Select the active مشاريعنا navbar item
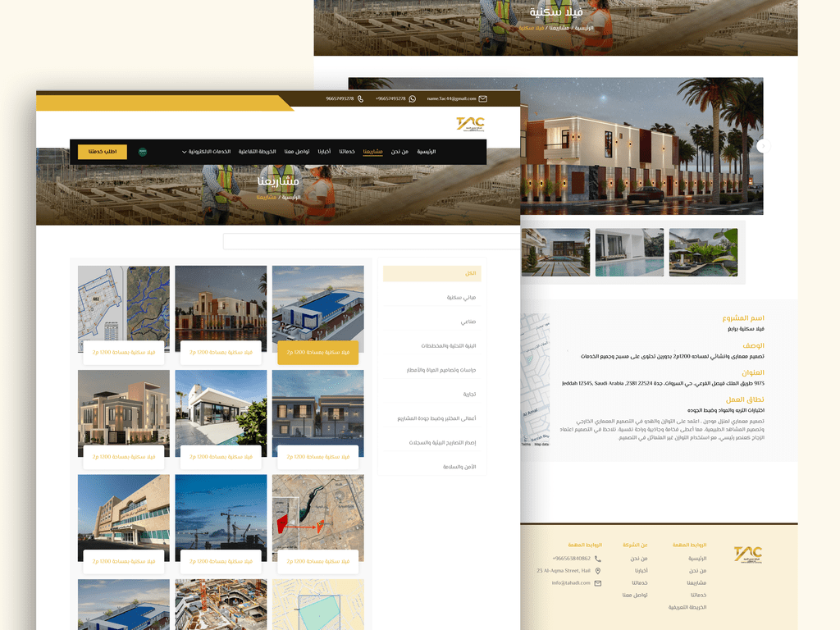Viewport: 840px width, 630px height. (x=373, y=152)
